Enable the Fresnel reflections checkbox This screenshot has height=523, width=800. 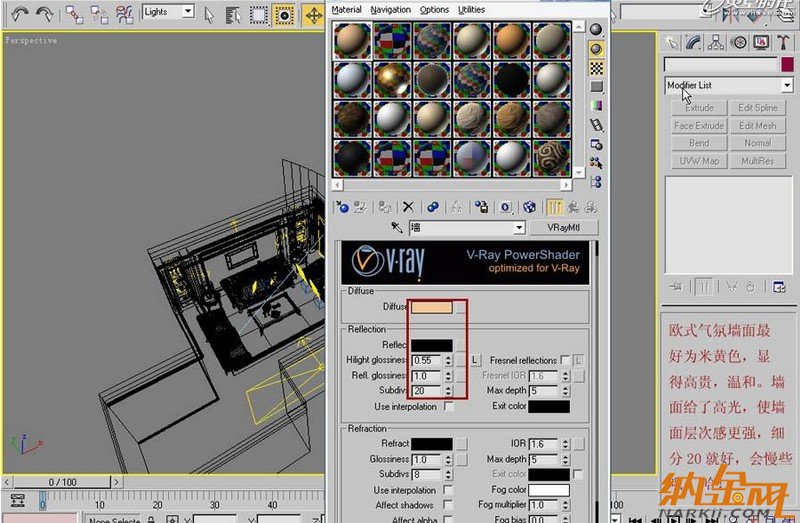pyautogui.click(x=565, y=360)
